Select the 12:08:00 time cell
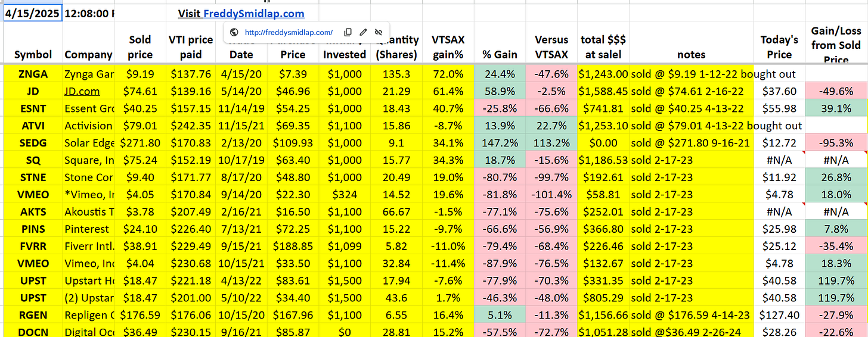The width and height of the screenshot is (868, 337). click(x=89, y=14)
